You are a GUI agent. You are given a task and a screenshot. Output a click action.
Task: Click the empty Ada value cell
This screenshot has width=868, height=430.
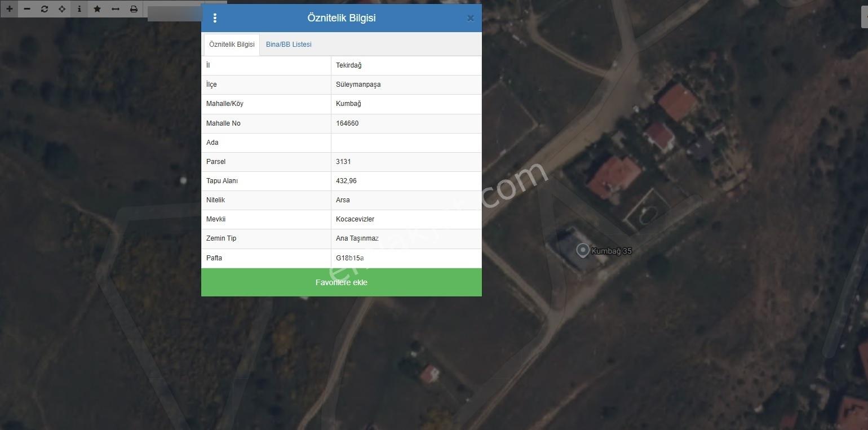(406, 143)
